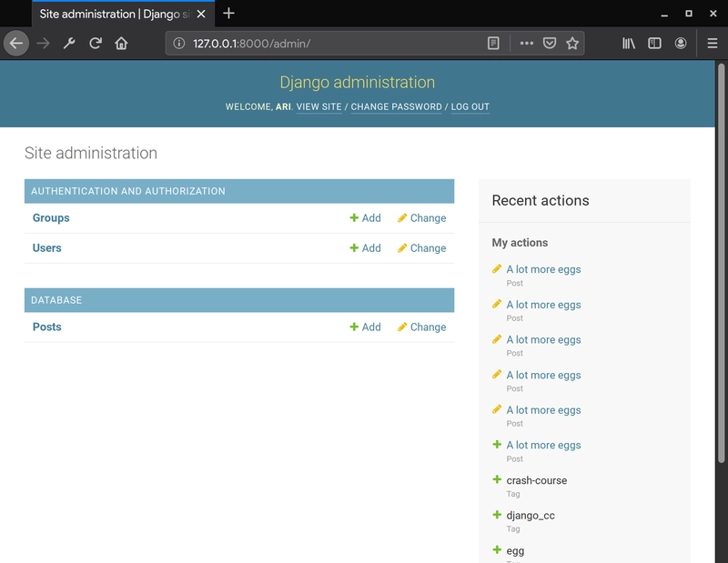The height and width of the screenshot is (563, 728).
Task: Go to browser home page
Action: (121, 44)
